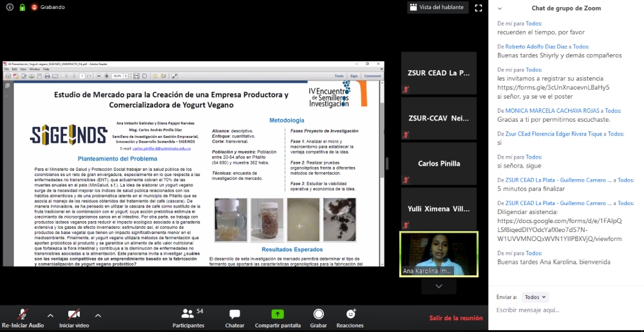Open Enviar a Todos recipient dropdown
The image size is (644, 332).
pyautogui.click(x=535, y=297)
